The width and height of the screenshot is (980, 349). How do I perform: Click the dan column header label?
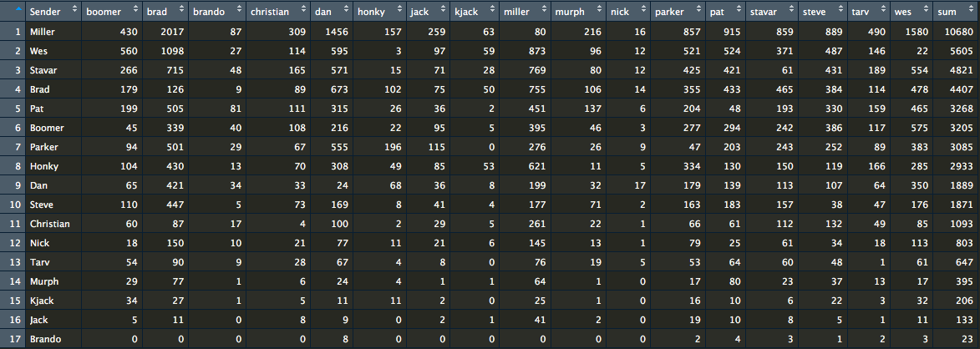coord(322,12)
